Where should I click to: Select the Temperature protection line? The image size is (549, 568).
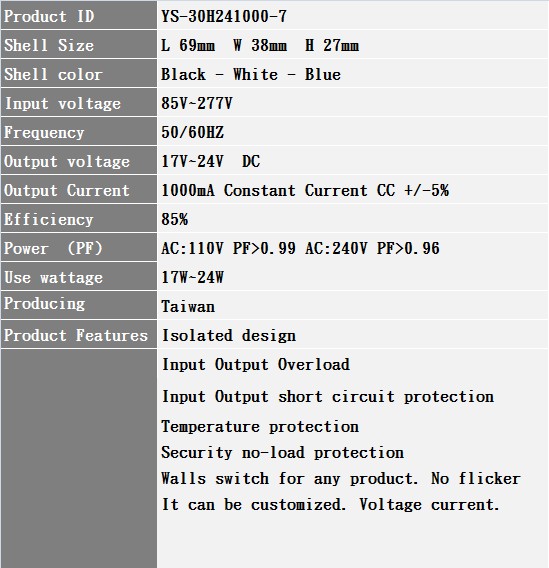point(260,426)
